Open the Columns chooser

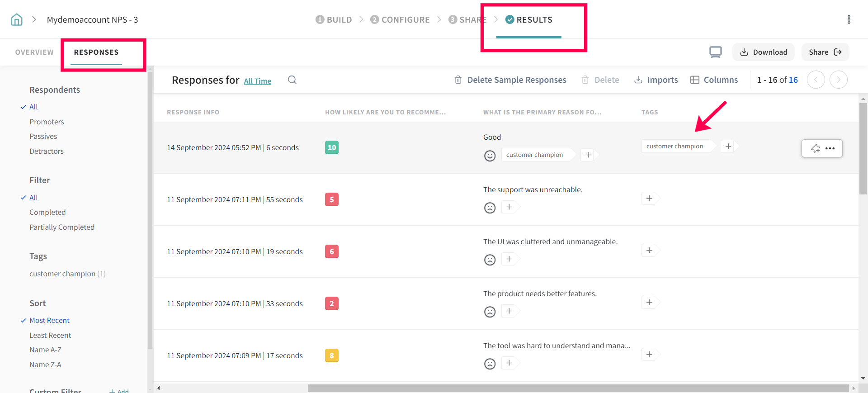coord(714,80)
